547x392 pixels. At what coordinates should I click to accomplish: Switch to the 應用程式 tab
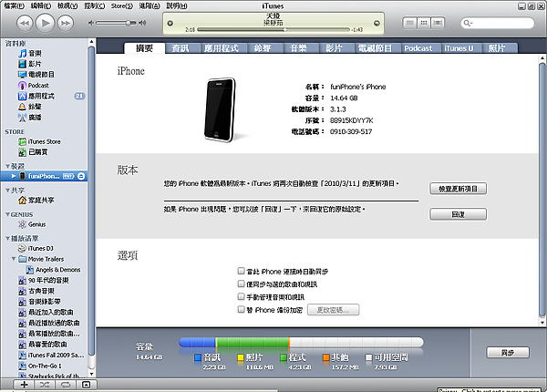[222, 48]
